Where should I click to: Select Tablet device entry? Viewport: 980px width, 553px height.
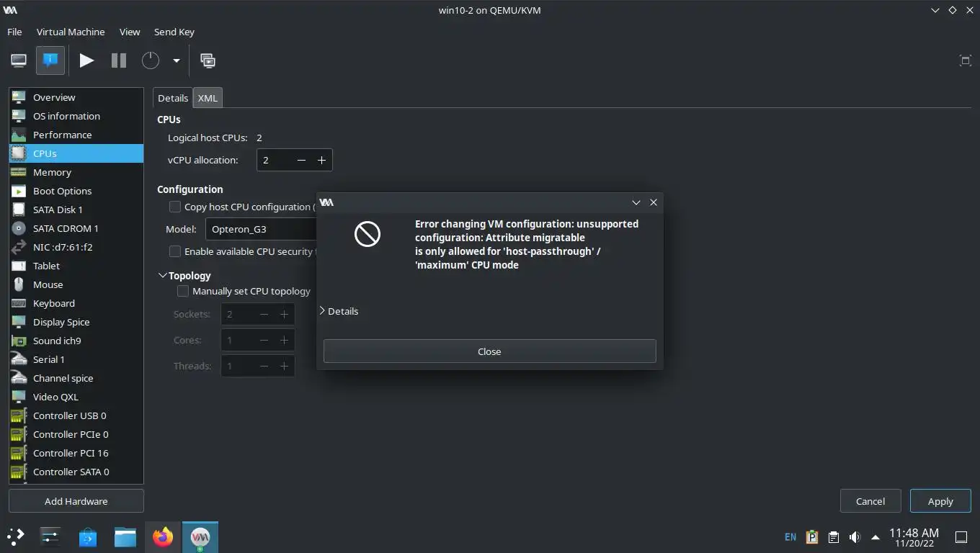pyautogui.click(x=76, y=266)
